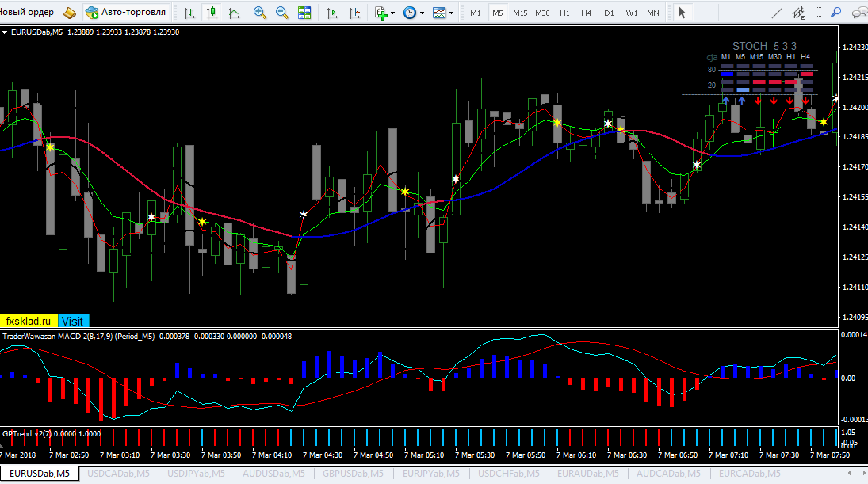868x484 pixels.
Task: Click the Новый ордер button
Action: 27,12
